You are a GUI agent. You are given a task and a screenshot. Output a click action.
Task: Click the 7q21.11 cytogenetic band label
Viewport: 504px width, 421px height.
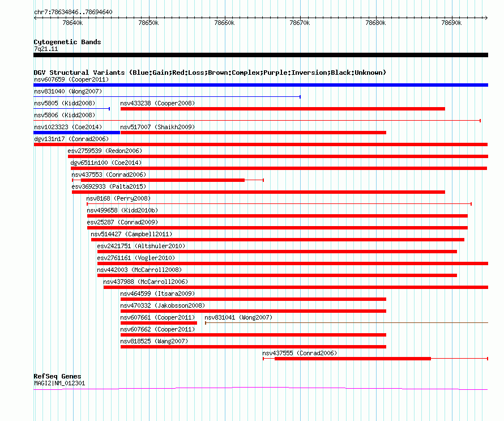tap(46, 49)
